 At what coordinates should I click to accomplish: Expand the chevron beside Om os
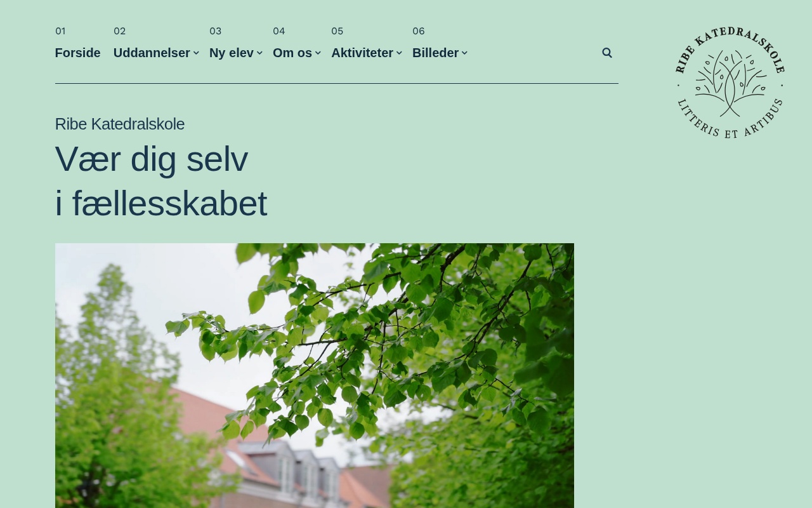click(318, 53)
